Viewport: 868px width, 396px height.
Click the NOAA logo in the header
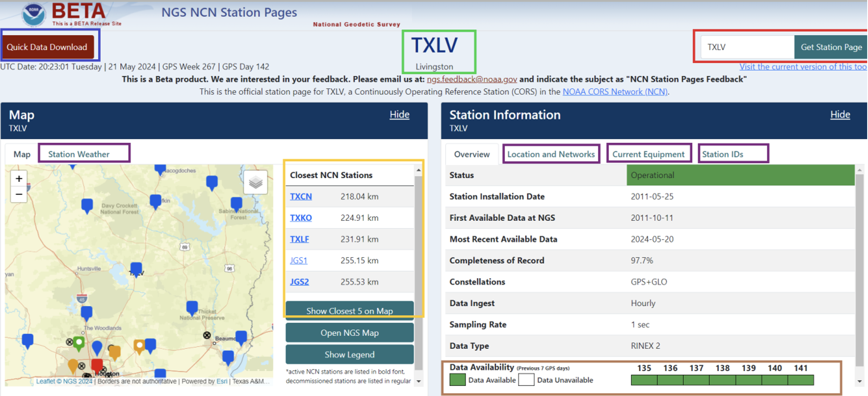click(34, 14)
